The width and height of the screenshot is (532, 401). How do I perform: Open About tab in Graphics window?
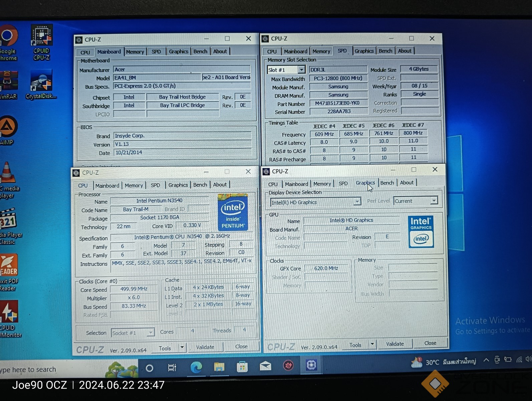[407, 182]
